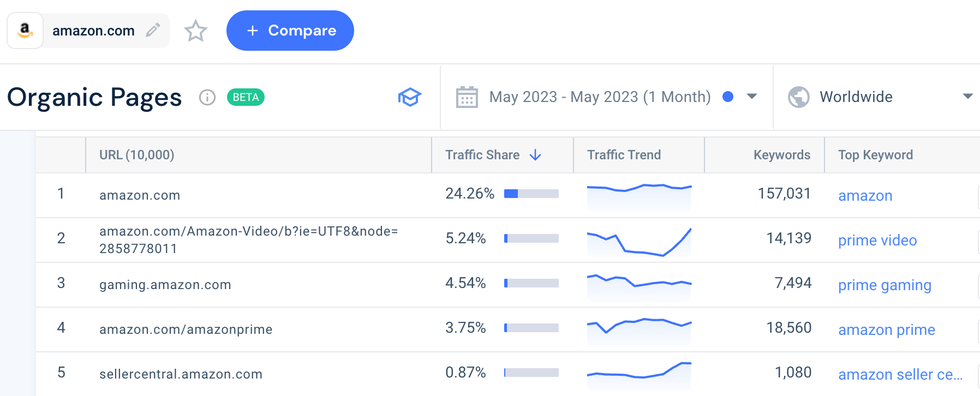The image size is (980, 396).
Task: Click the Amazon logo favicon
Action: (25, 31)
